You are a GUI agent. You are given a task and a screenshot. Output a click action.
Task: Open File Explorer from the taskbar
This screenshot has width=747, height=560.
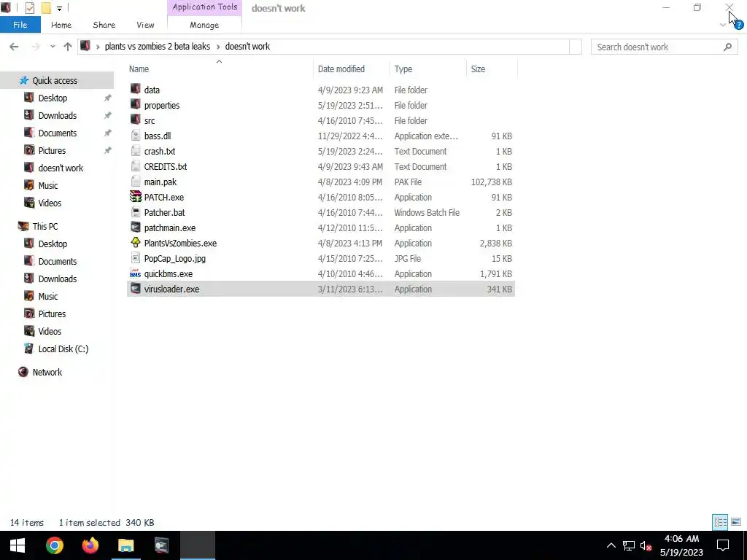tap(125, 545)
